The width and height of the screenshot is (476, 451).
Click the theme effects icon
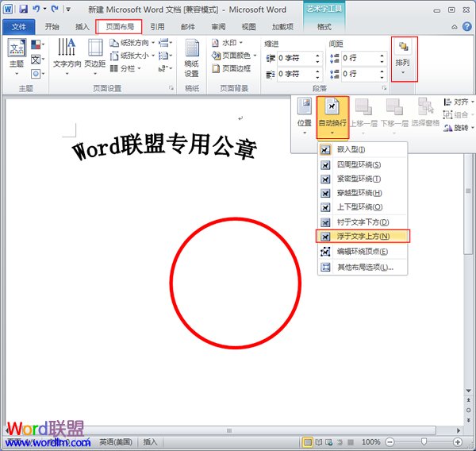(36, 74)
